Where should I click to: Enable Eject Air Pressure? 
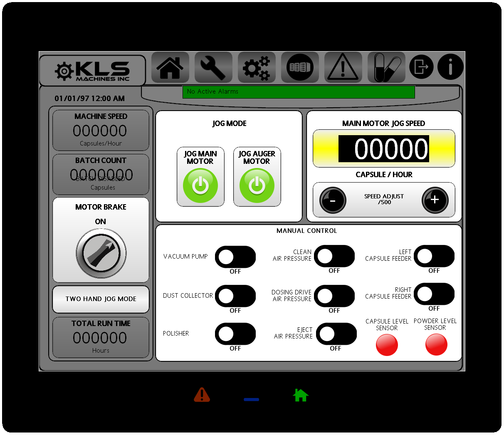pos(336,334)
